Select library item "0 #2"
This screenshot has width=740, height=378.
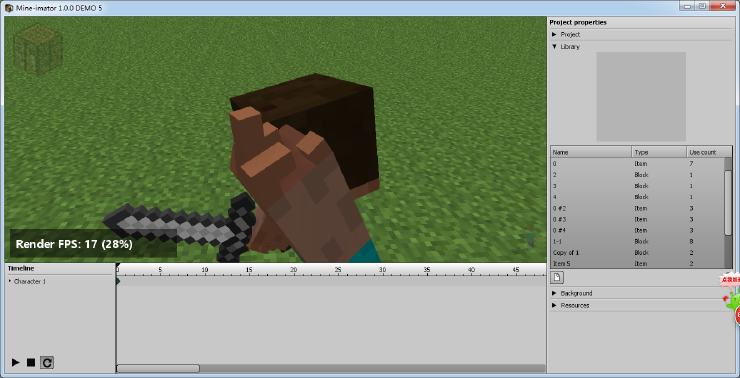tap(637, 208)
